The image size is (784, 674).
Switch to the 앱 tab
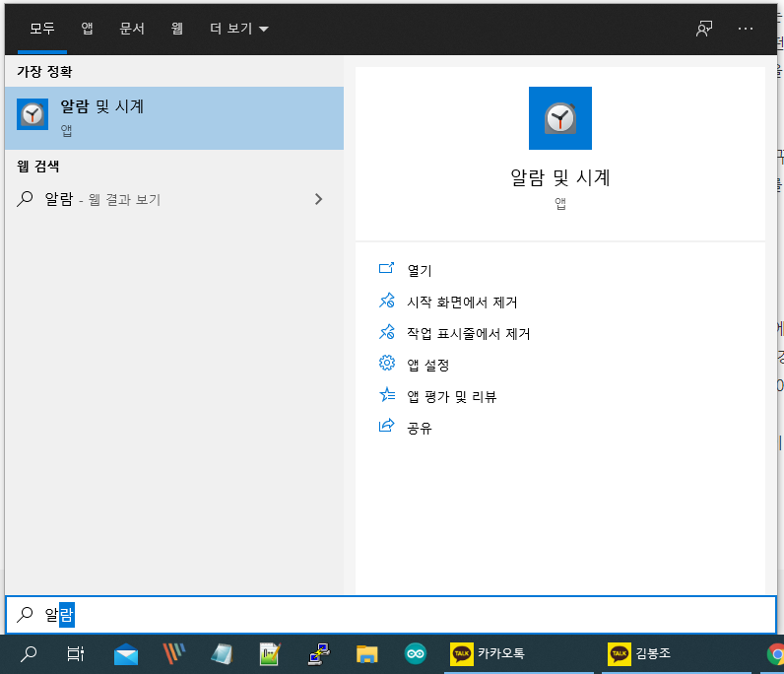(x=87, y=29)
